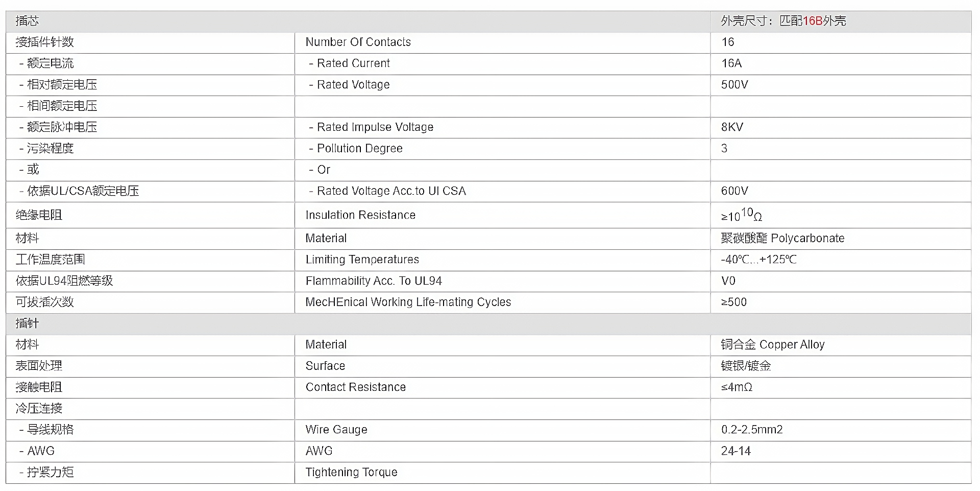The height and width of the screenshot is (491, 980).
Task: Click the '接插件针数' row label
Action: (44, 42)
